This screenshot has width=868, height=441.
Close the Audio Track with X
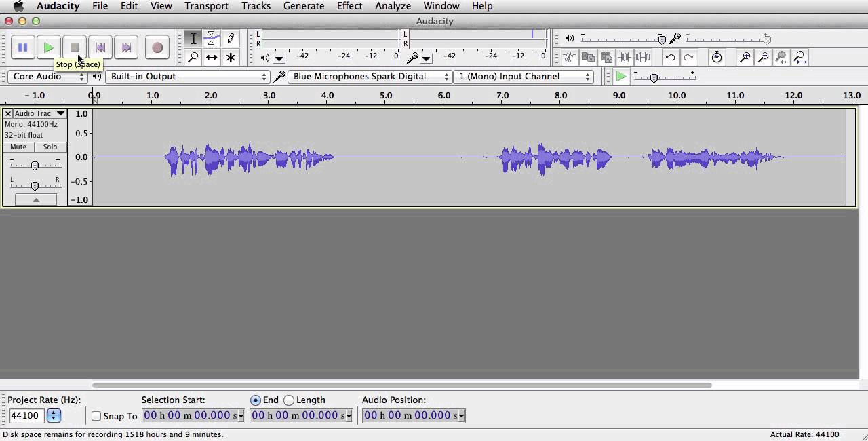pyautogui.click(x=8, y=113)
